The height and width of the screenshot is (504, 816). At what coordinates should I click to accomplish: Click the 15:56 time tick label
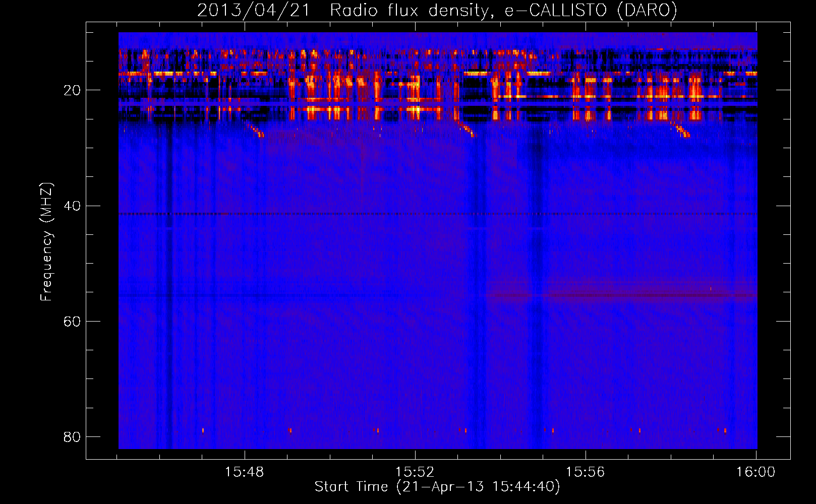click(x=585, y=472)
